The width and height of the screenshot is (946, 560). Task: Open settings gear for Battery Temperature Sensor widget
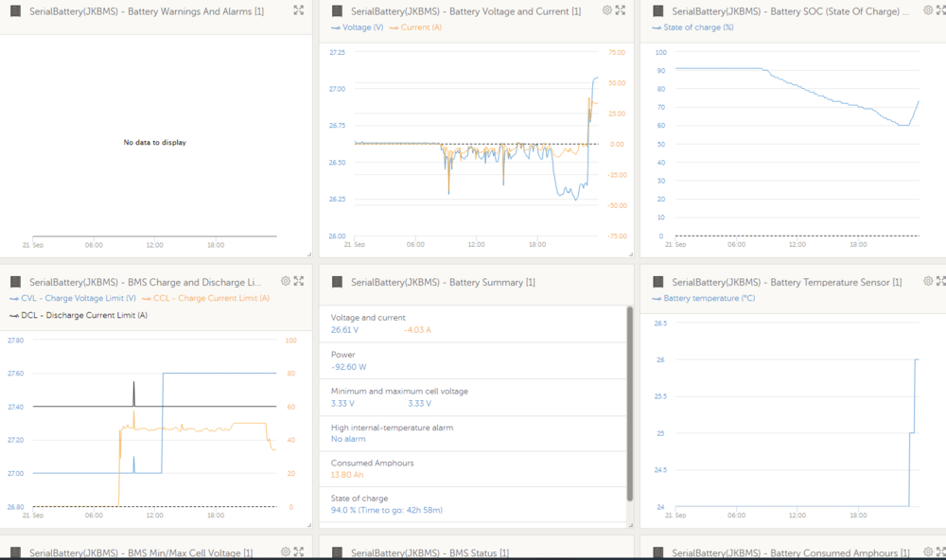928,281
